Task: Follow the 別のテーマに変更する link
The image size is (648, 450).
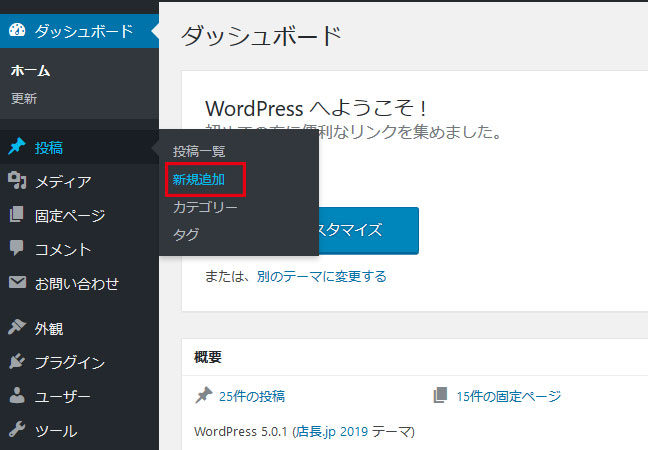Action: [x=322, y=276]
